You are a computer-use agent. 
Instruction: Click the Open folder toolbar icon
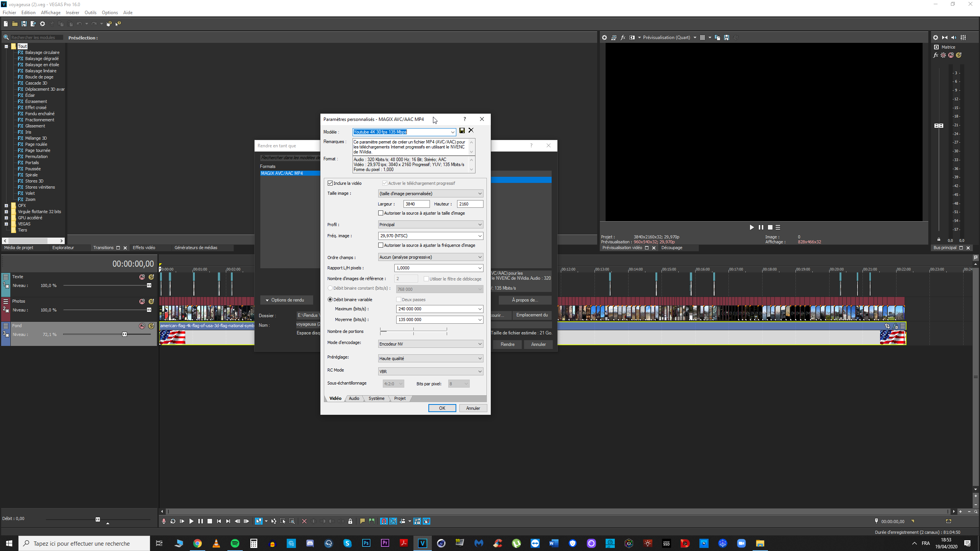click(x=15, y=24)
